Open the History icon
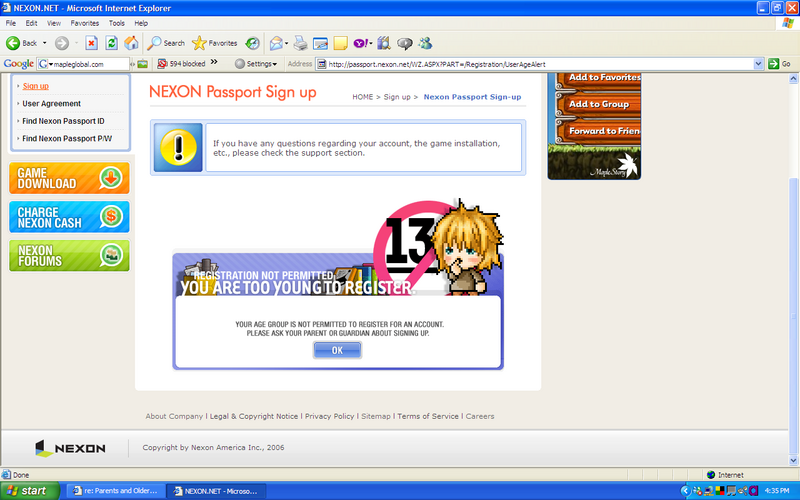 pyautogui.click(x=253, y=43)
